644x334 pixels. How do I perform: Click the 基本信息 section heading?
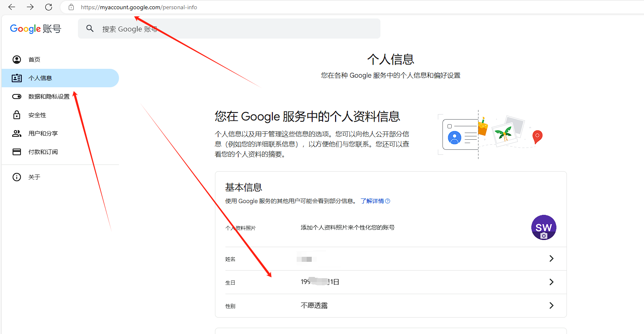(x=244, y=187)
